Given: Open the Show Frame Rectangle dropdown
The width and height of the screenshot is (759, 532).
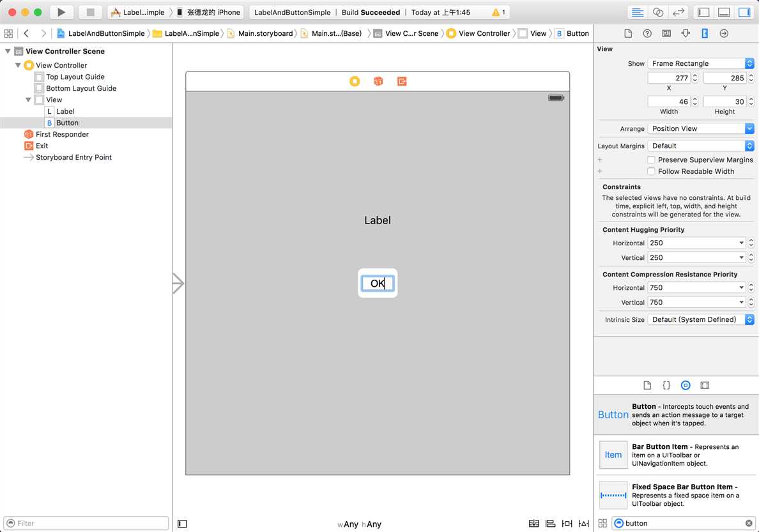Looking at the screenshot, I should 701,63.
